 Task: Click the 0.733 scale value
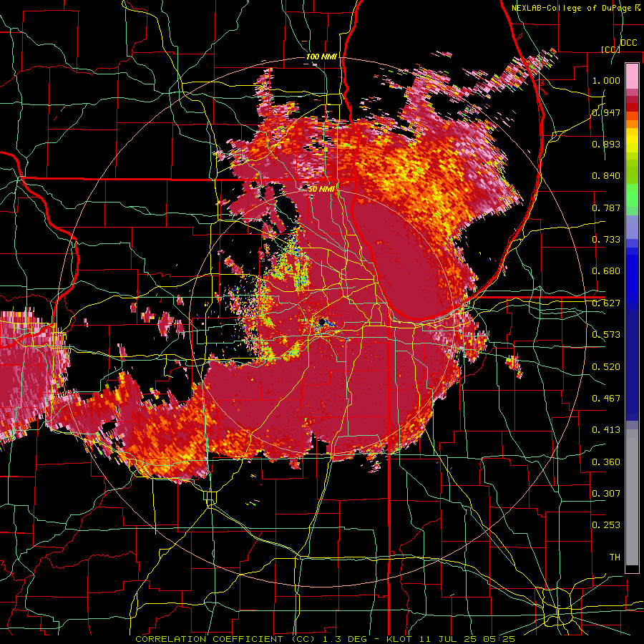606,240
